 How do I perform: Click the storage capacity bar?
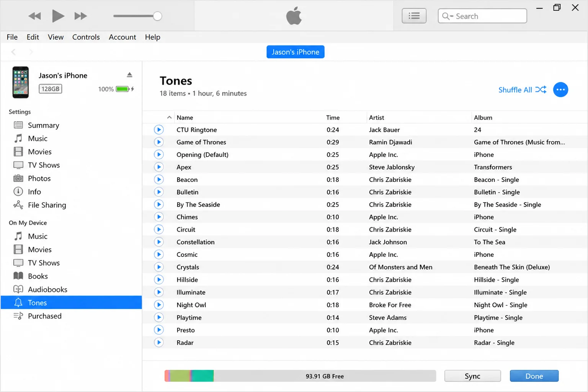point(300,376)
